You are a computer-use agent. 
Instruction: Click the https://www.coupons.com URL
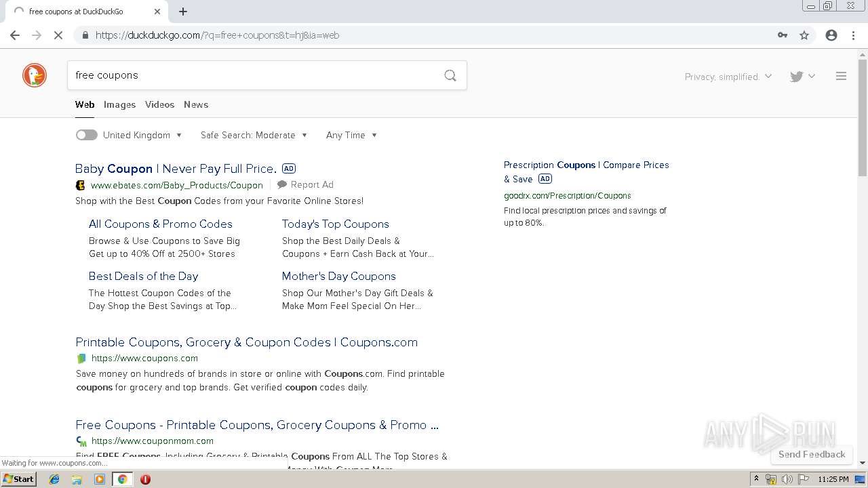tap(145, 359)
